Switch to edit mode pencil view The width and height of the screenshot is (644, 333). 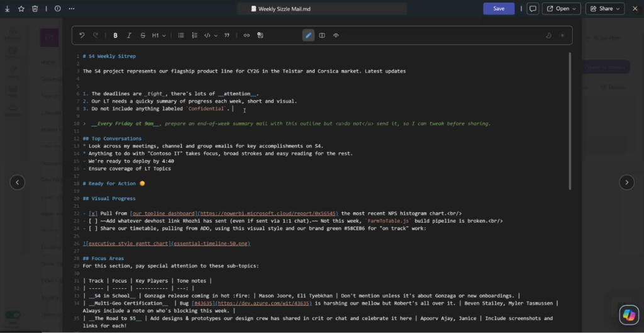(x=308, y=35)
